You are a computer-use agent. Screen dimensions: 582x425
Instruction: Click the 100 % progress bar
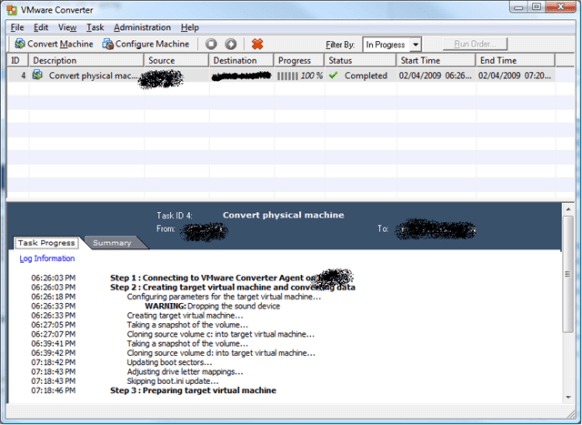pos(300,76)
